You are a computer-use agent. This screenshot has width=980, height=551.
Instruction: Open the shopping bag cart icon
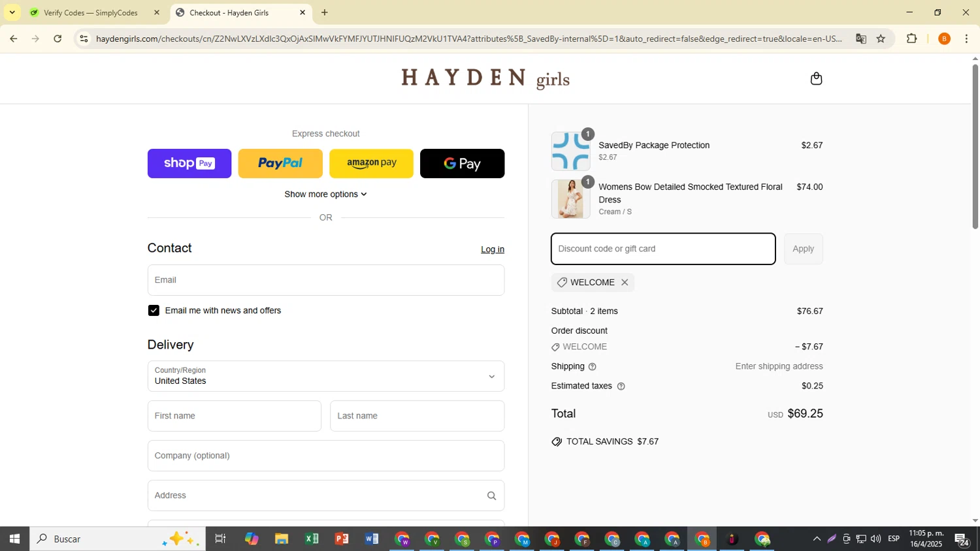point(816,79)
